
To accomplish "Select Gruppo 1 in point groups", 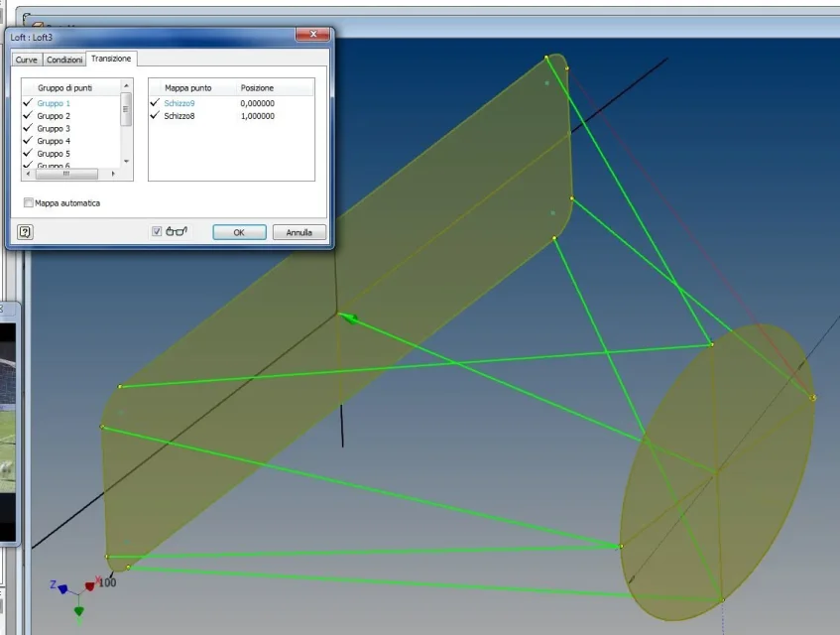I will tap(54, 103).
